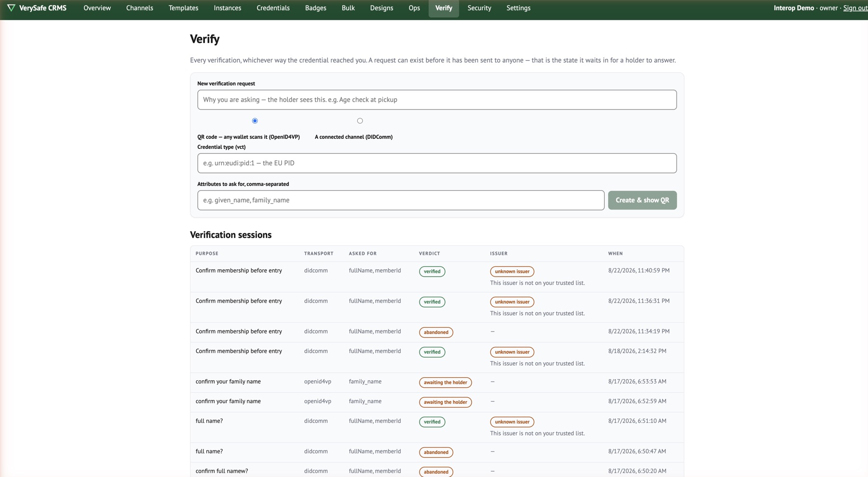Image resolution: width=868 pixels, height=477 pixels.
Task: Open the Security nav item
Action: (479, 8)
